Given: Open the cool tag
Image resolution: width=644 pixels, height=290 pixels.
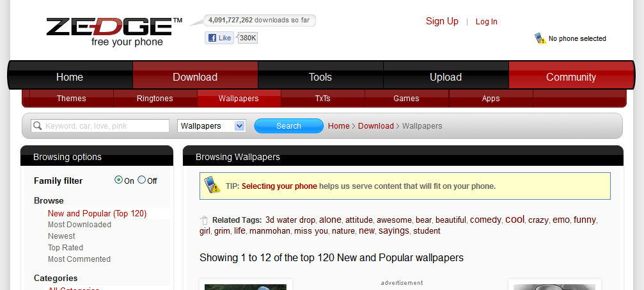Looking at the screenshot, I should (515, 219).
